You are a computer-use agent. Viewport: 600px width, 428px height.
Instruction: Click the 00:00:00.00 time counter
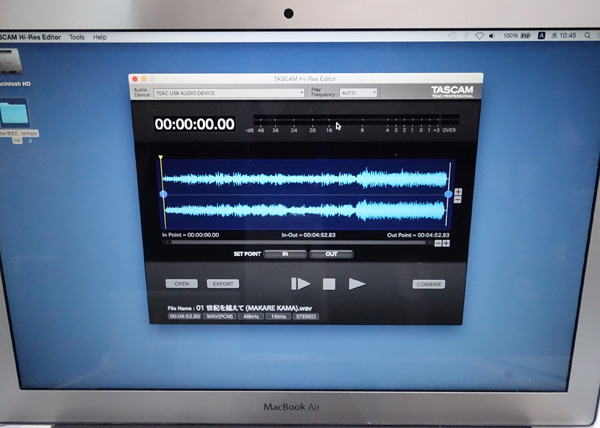coord(194,124)
